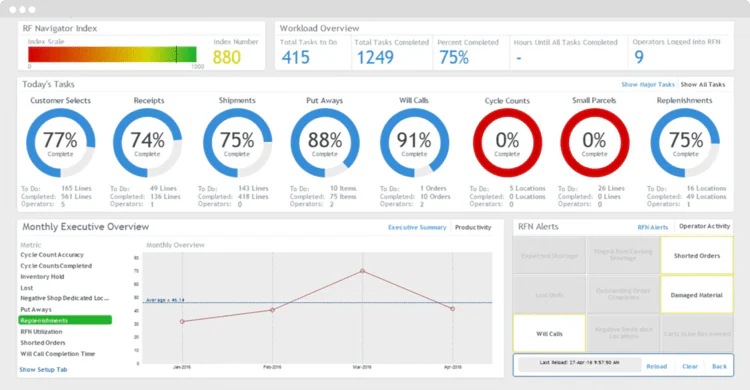Open the Productivity tab
750x390 pixels.
pyautogui.click(x=473, y=227)
